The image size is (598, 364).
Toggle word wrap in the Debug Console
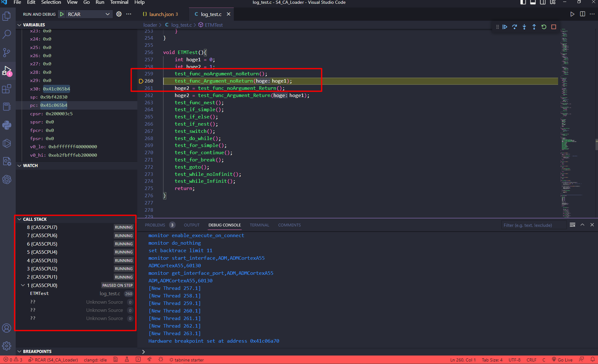click(572, 225)
